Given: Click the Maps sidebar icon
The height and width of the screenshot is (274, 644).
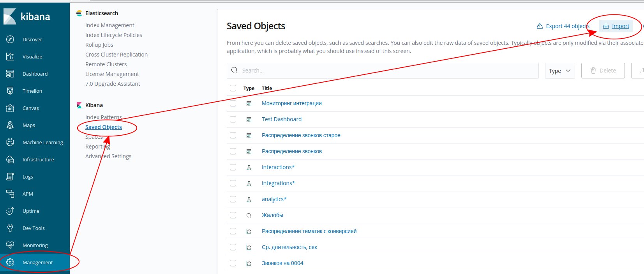Looking at the screenshot, I should [x=11, y=125].
